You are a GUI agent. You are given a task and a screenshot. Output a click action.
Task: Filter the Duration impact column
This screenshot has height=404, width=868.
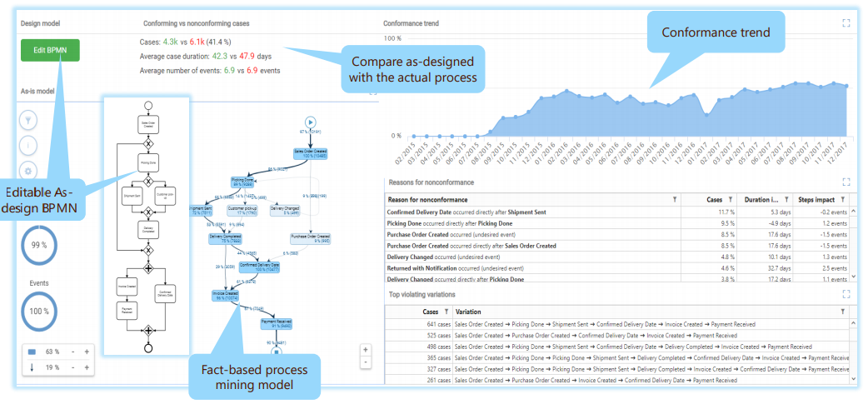785,199
